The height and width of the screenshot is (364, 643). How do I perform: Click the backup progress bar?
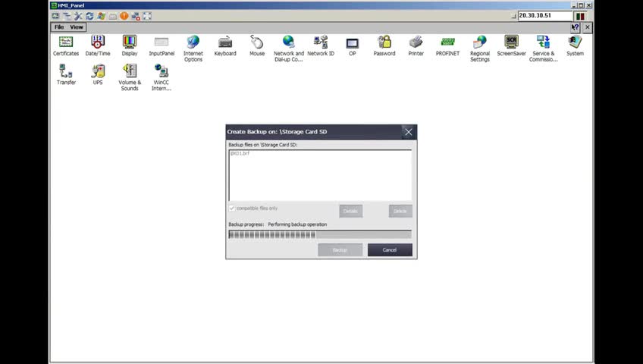pos(320,234)
